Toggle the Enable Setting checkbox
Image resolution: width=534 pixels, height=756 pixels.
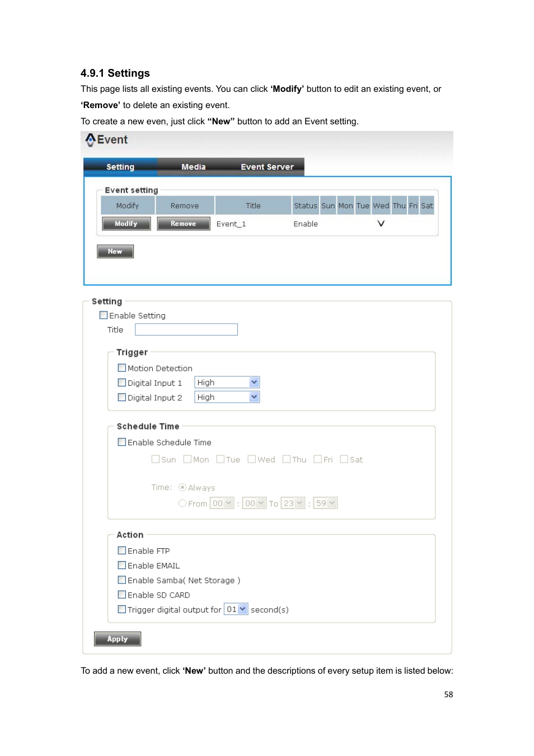[x=104, y=315]
